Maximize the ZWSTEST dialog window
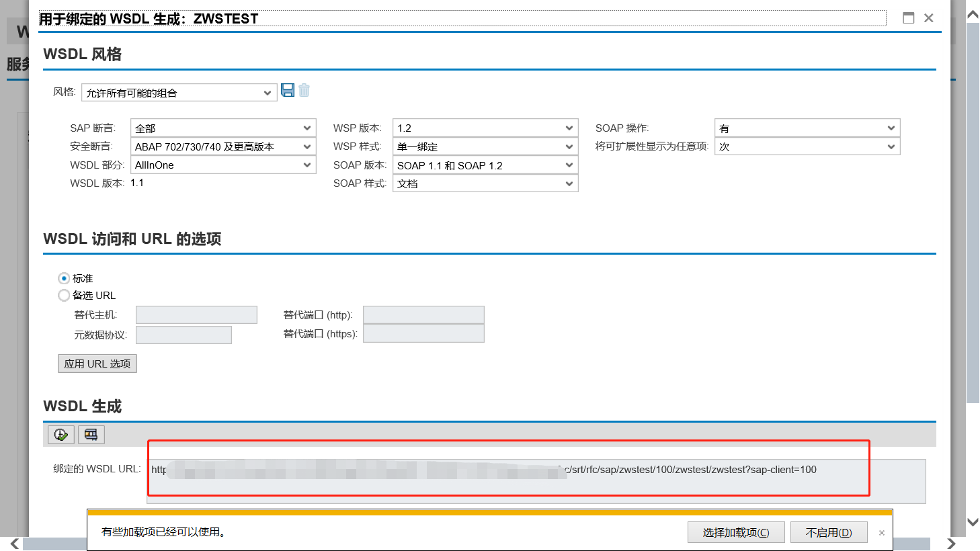The image size is (980, 551). coord(909,18)
